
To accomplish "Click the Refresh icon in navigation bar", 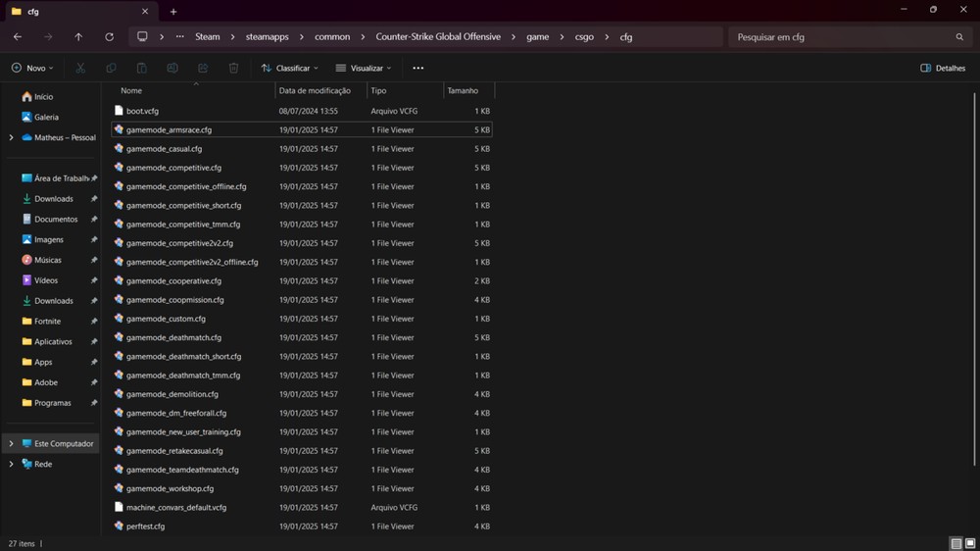I will [109, 37].
